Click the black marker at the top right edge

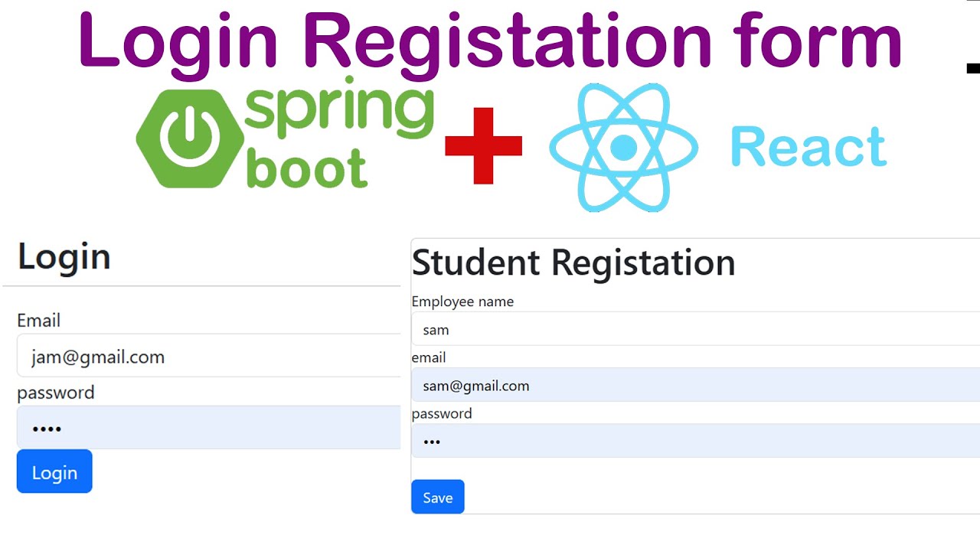tap(972, 67)
